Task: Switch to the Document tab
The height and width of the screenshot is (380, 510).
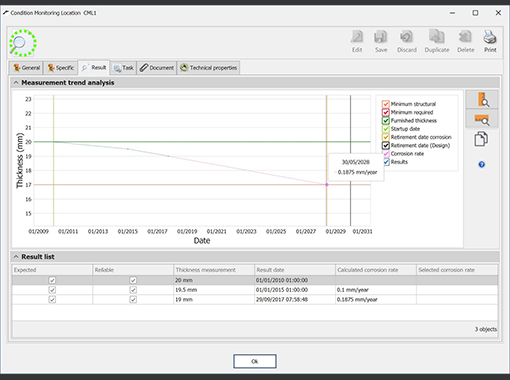Action: tap(157, 68)
